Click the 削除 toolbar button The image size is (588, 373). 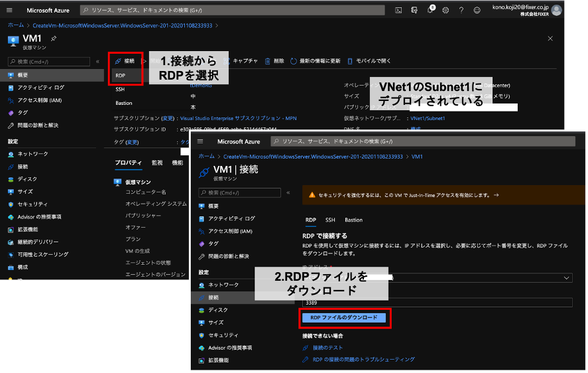click(274, 61)
